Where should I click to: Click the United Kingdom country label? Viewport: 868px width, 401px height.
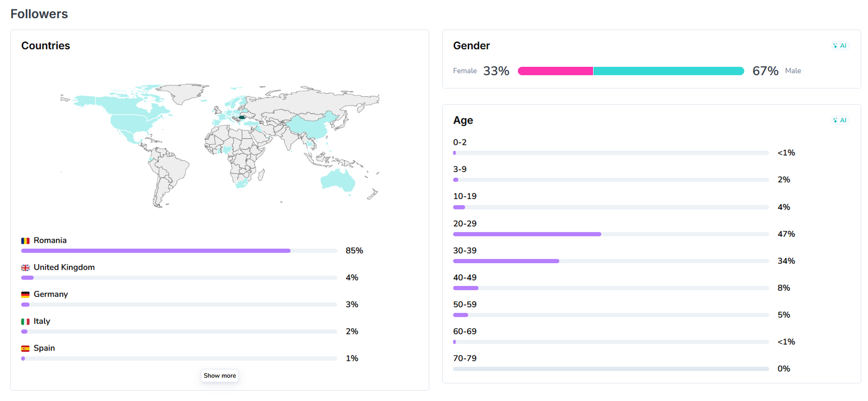[x=64, y=268]
